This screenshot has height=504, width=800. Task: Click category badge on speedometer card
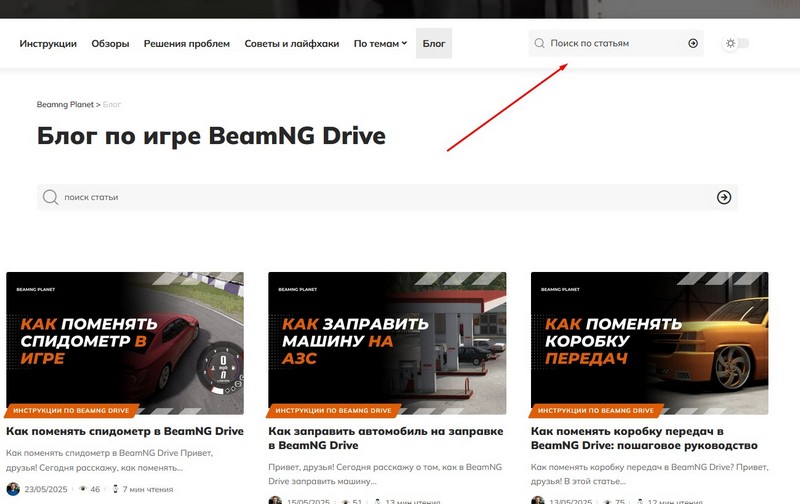(71, 410)
